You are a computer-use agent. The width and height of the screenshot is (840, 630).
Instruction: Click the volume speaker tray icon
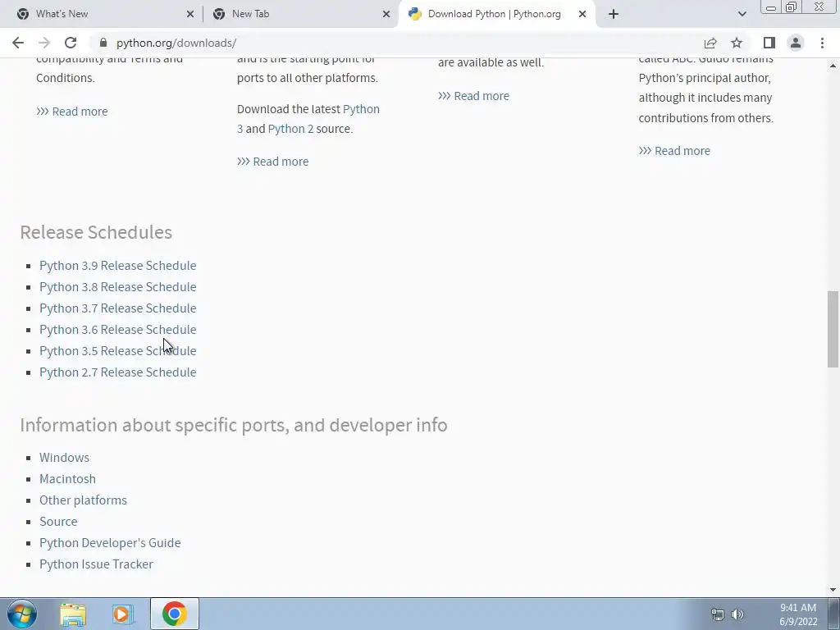point(737,614)
